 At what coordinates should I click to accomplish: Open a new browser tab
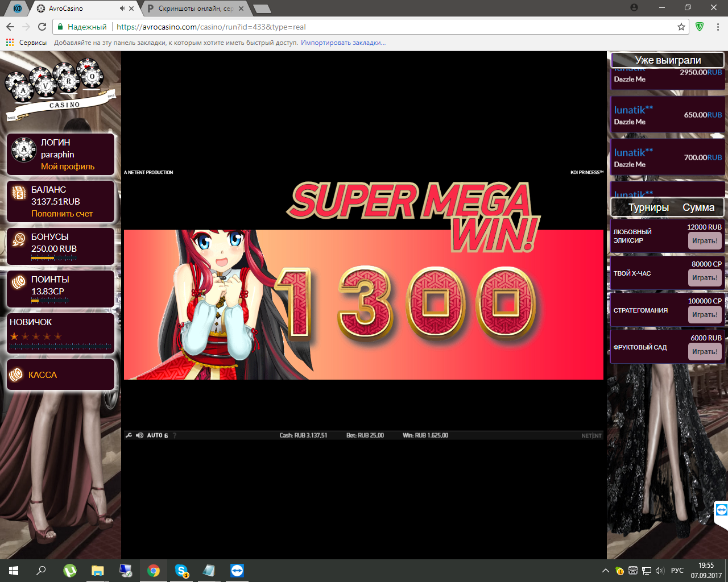(x=262, y=9)
